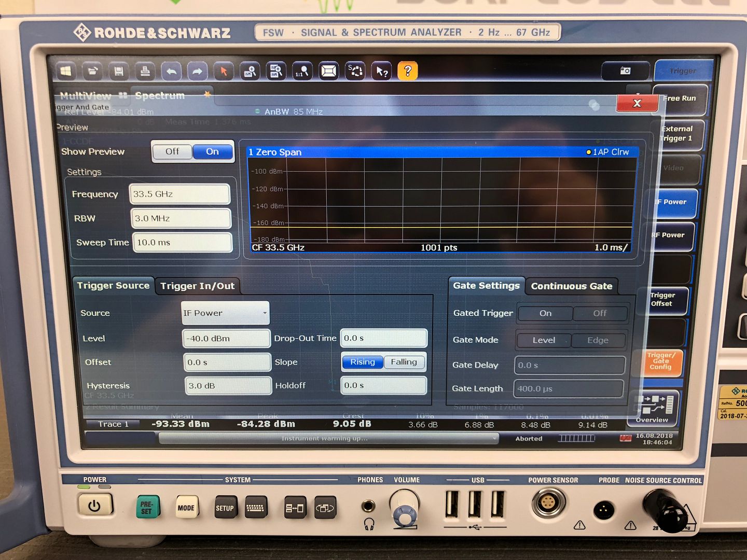Edit the Drop-Out Time field
The height and width of the screenshot is (560, 747).
point(384,338)
